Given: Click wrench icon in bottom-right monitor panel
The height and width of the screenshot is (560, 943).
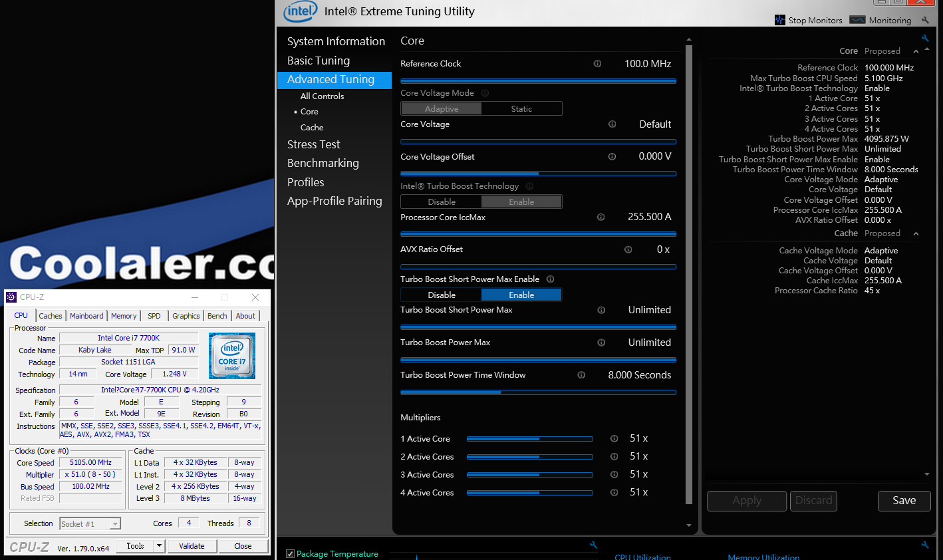Looking at the screenshot, I should [x=925, y=545].
